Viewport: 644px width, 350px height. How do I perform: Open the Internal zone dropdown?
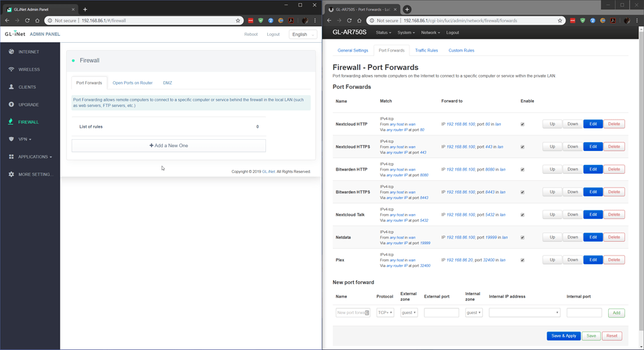coord(474,313)
